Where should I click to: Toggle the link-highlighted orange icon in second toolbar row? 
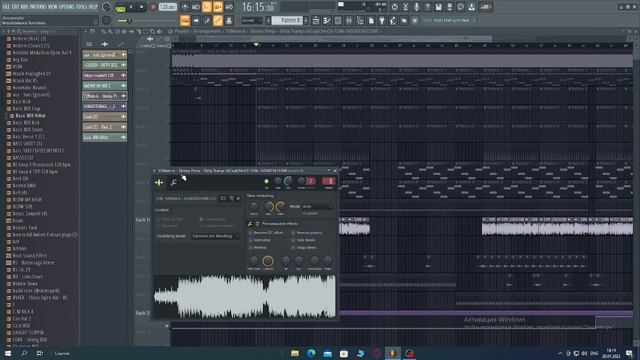pos(218,20)
